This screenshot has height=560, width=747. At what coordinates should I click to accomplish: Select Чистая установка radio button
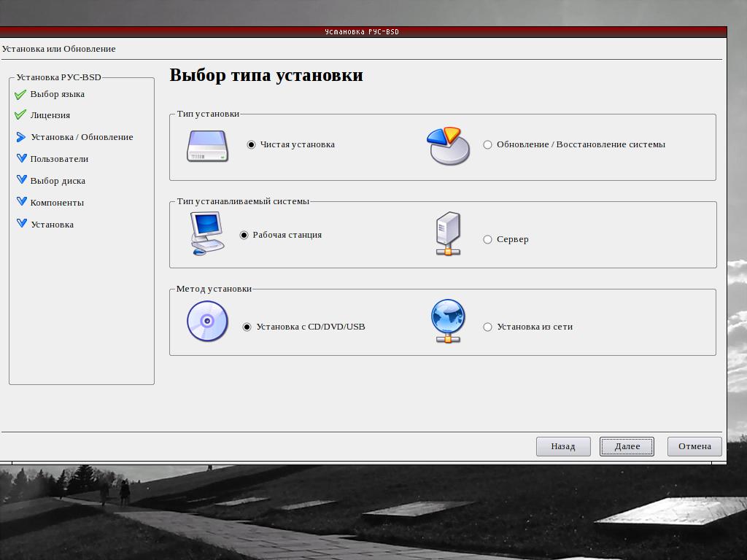pyautogui.click(x=251, y=144)
